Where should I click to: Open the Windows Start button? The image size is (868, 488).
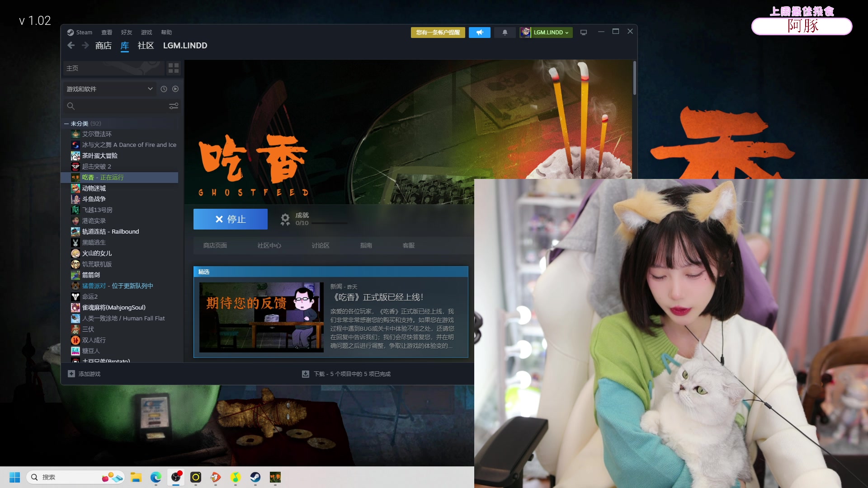[x=15, y=477]
